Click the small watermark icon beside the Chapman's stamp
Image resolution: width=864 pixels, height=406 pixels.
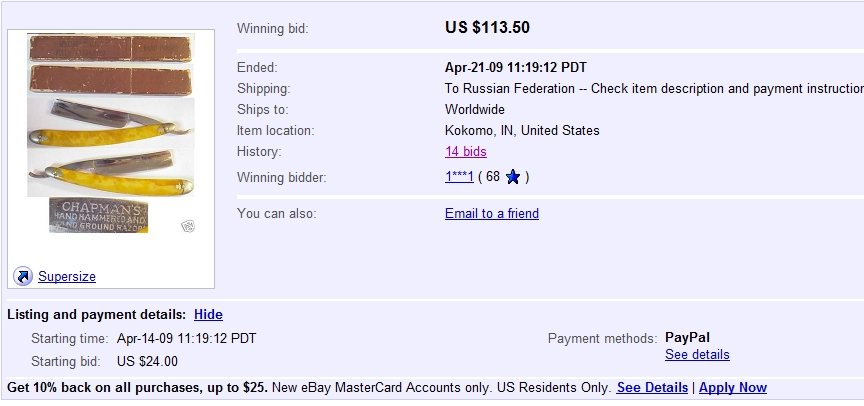187,227
